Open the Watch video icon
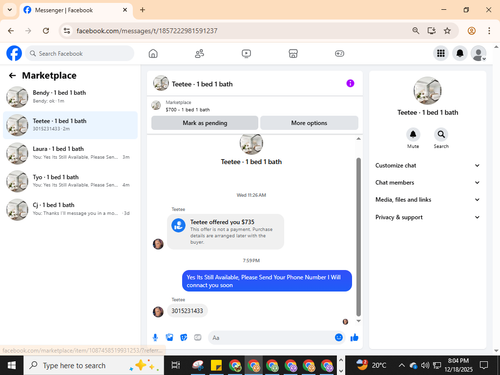 click(246, 53)
